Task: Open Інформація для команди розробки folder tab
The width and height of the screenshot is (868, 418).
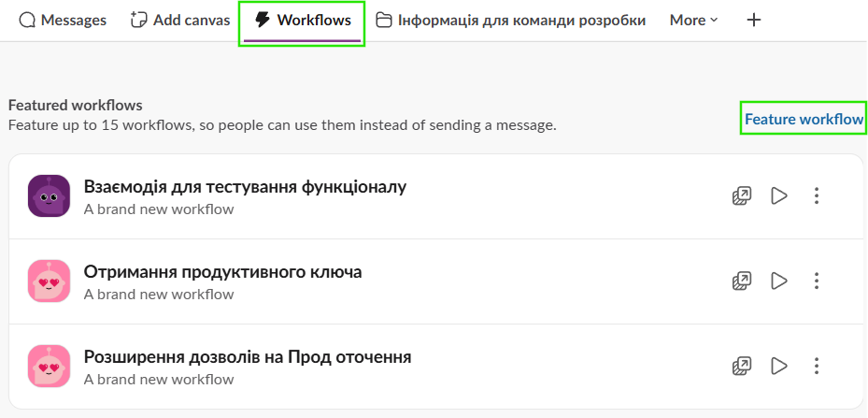Action: 511,20
